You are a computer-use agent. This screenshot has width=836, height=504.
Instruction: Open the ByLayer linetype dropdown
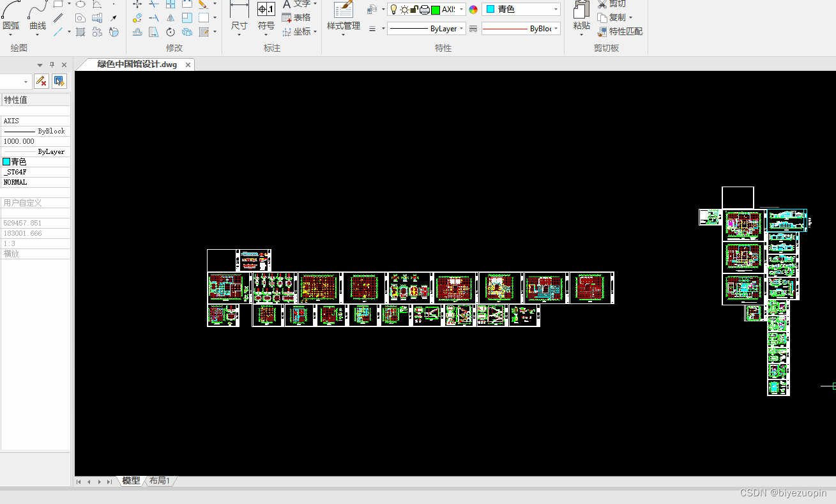click(461, 29)
